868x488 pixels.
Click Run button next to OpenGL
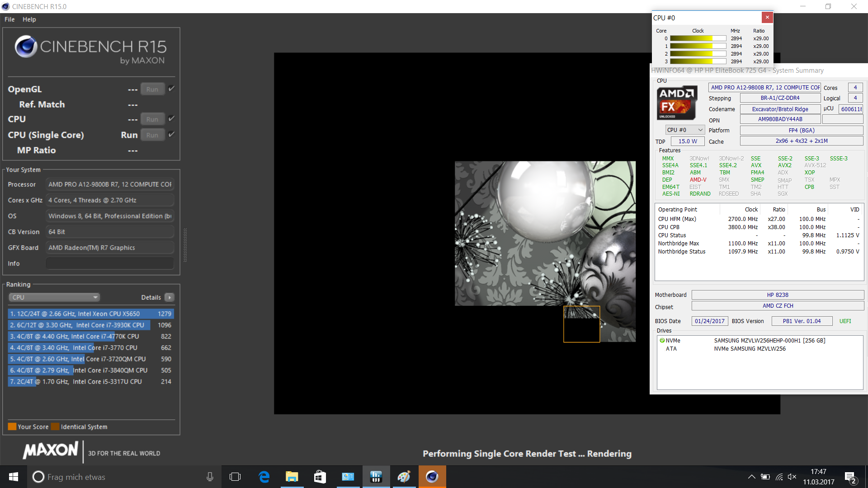(x=152, y=89)
